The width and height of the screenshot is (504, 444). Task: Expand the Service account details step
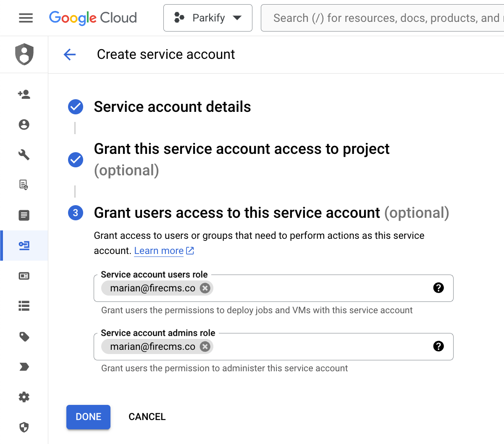(172, 107)
